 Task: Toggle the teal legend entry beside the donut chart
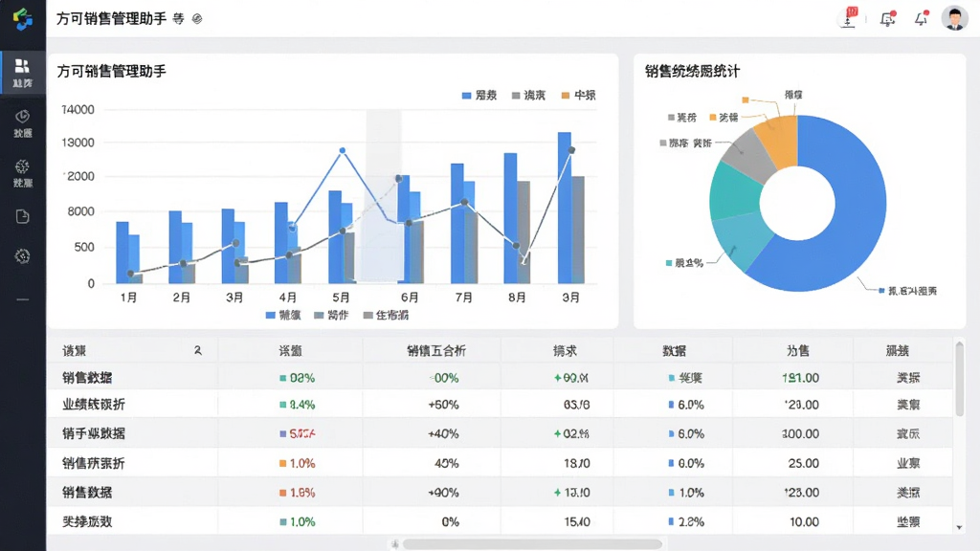click(x=684, y=263)
